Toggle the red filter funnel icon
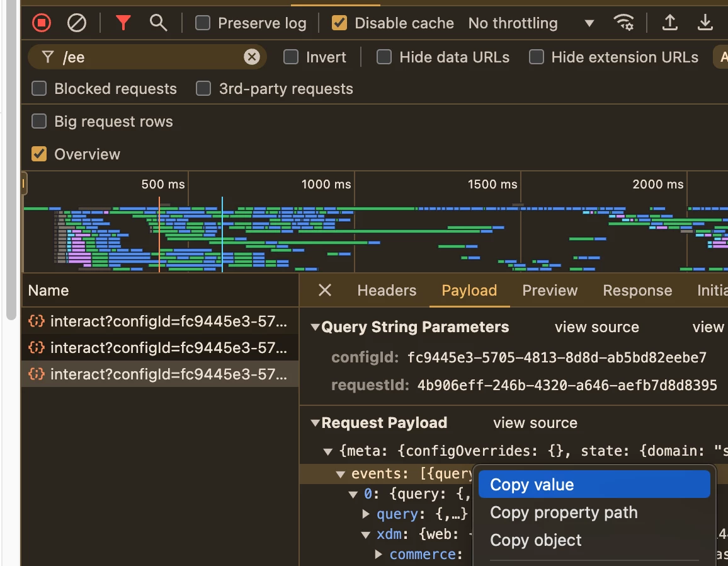728x566 pixels. click(123, 22)
